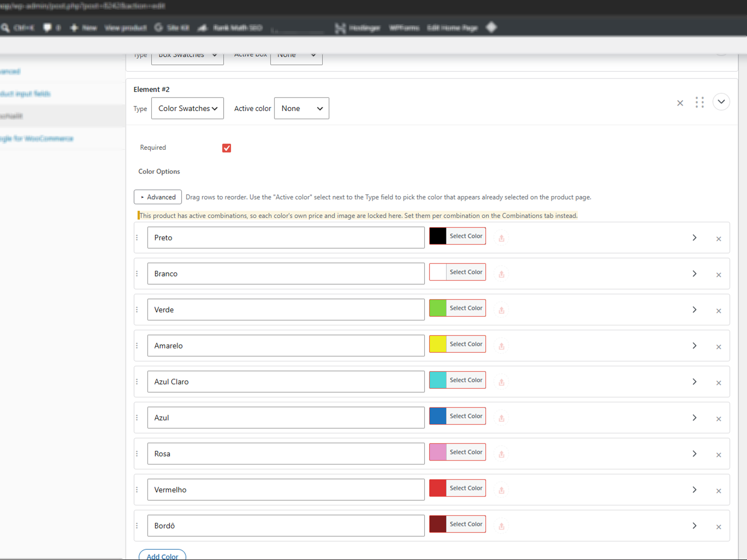Click the Add Color button
Screen dimensions: 747x560
(162, 555)
